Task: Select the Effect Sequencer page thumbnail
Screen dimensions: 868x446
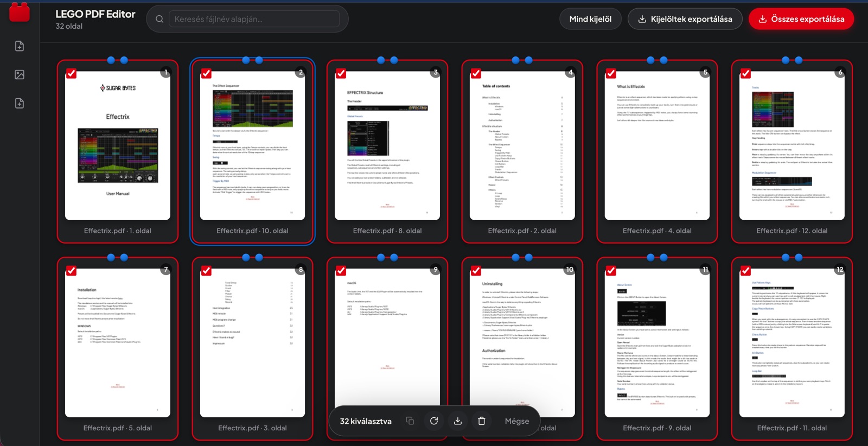Action: 252,145
